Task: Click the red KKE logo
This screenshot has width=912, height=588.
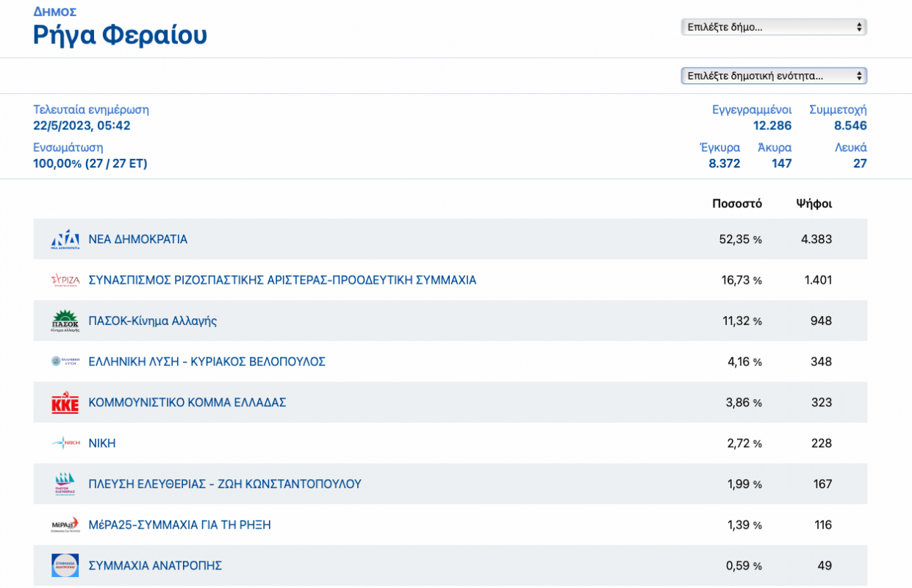Action: 65,403
